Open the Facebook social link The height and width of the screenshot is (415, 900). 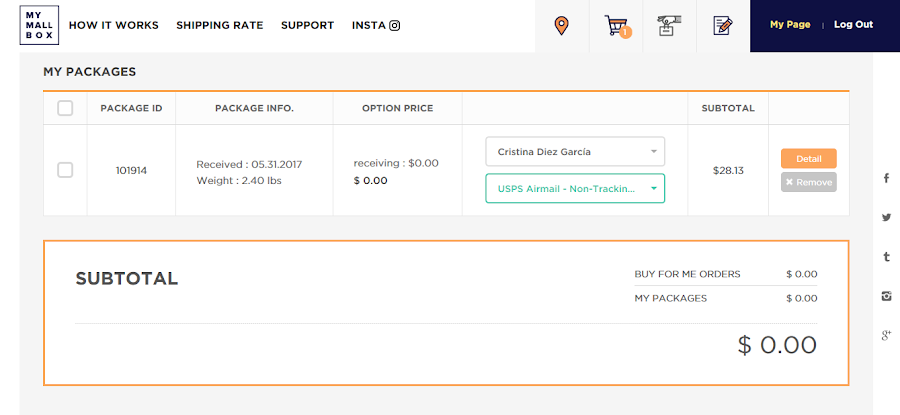(886, 178)
